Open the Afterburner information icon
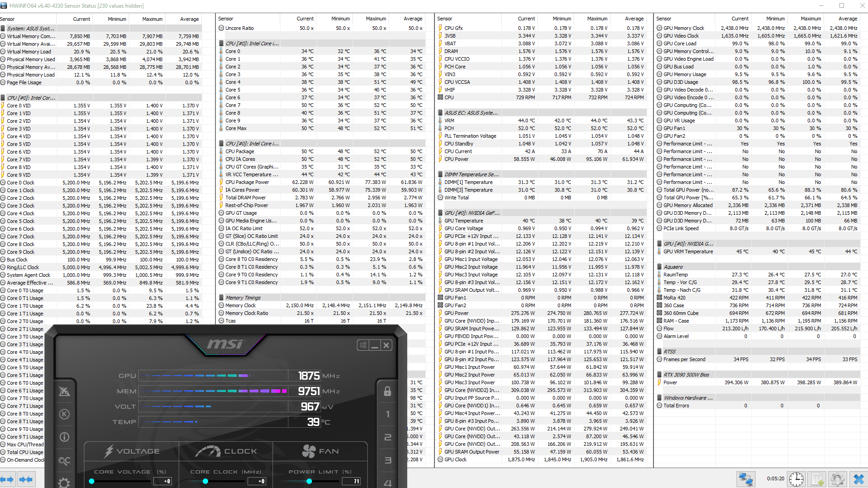Screen dimensions: 868x488 point(64,437)
